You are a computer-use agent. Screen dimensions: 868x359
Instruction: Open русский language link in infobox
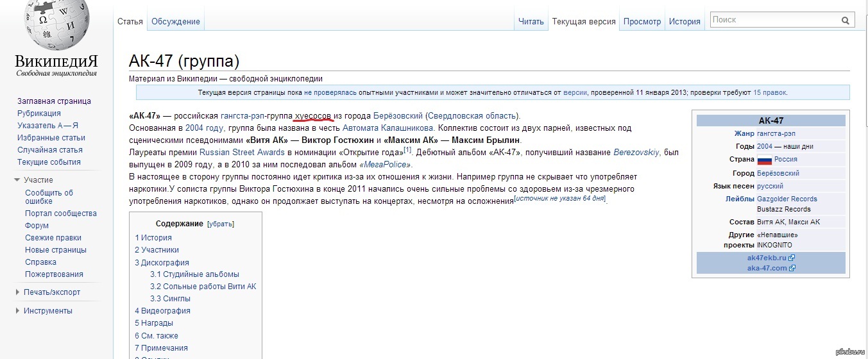(770, 186)
